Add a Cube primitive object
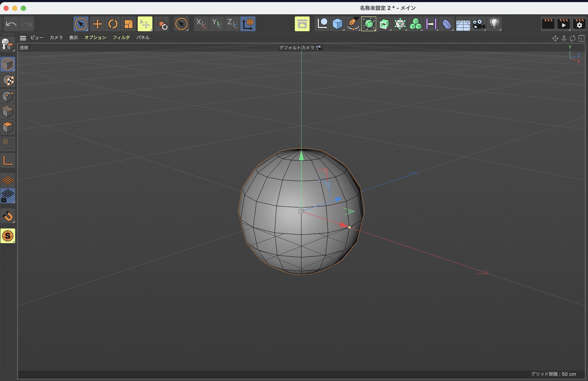 click(x=337, y=24)
